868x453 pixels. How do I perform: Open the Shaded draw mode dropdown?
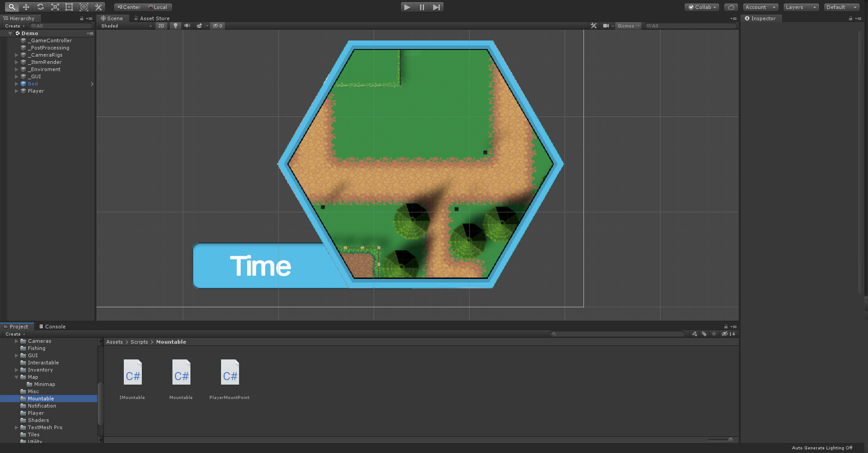[126, 26]
